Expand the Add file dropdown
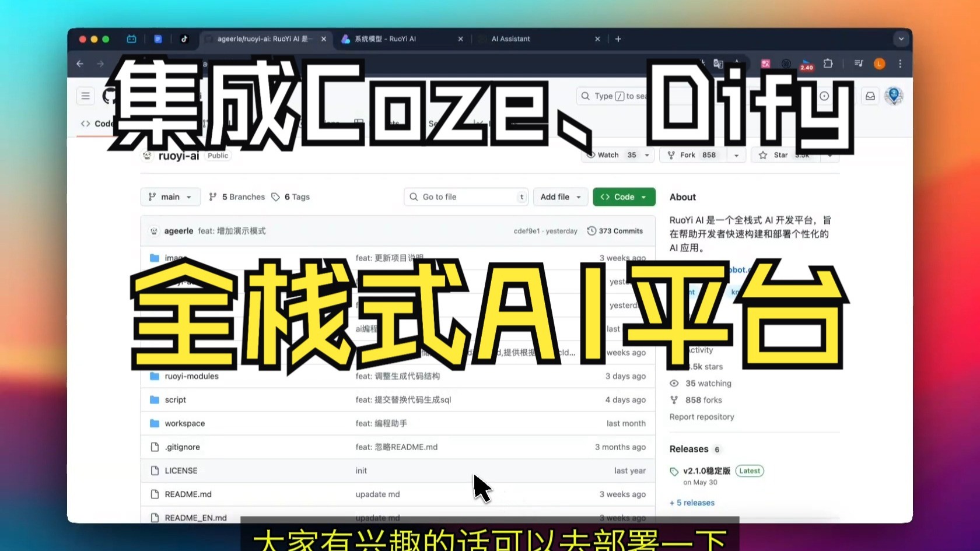 561,197
